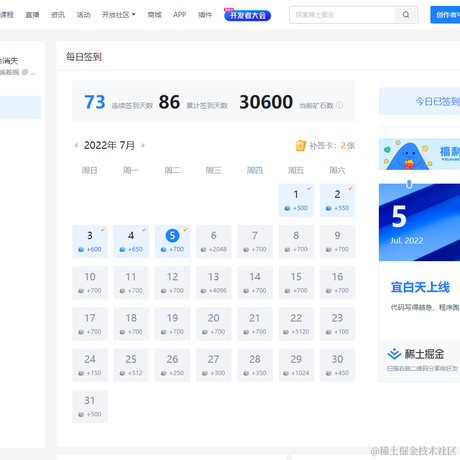Select July 1 with +500
Image resolution: width=460 pixels, height=460 pixels.
tap(296, 200)
